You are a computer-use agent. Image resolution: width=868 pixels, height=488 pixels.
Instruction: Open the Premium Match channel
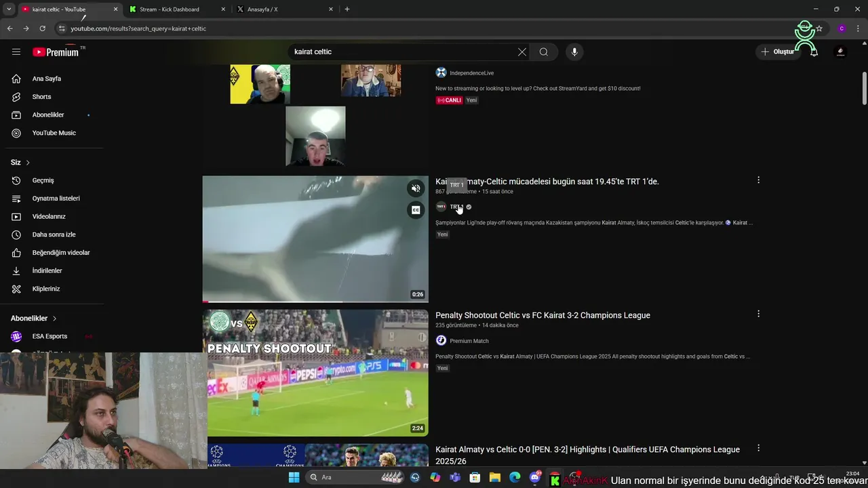pos(469,341)
